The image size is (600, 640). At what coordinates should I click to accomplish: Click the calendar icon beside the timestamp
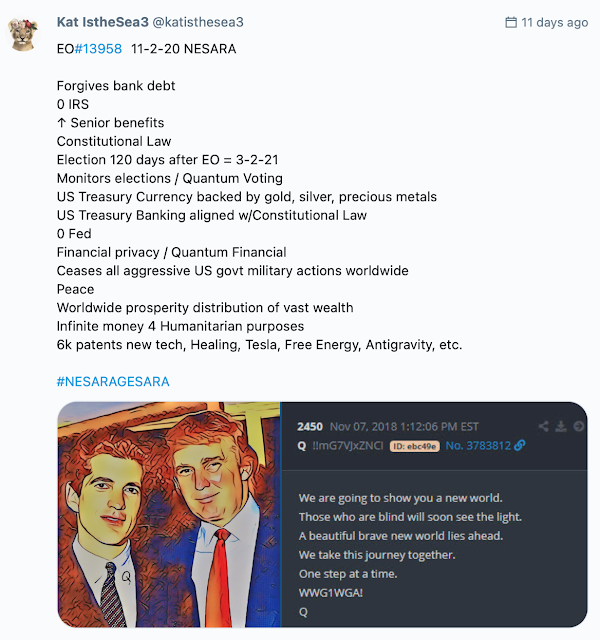(x=512, y=22)
